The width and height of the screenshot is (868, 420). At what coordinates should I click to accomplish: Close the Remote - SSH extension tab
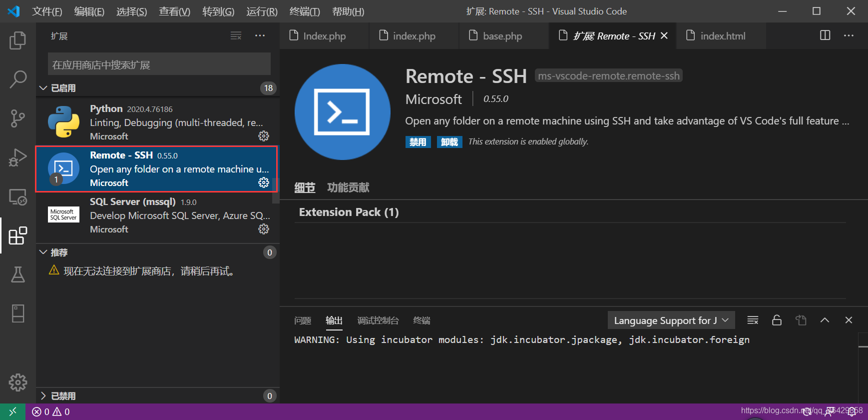click(664, 35)
